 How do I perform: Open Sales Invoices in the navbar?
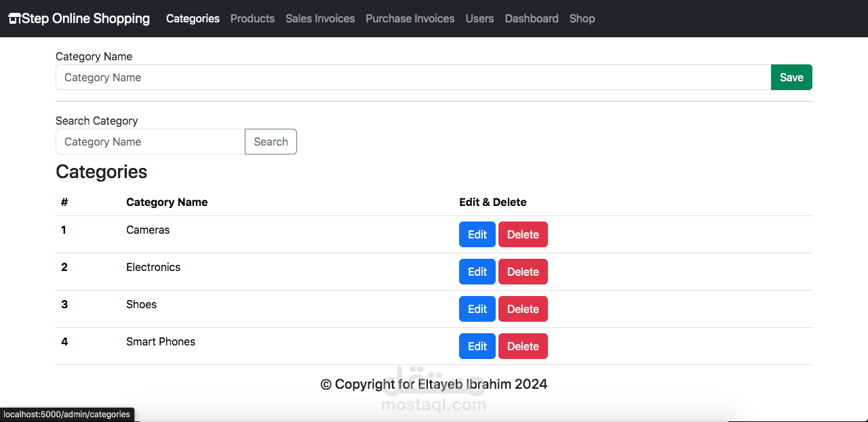(320, 19)
